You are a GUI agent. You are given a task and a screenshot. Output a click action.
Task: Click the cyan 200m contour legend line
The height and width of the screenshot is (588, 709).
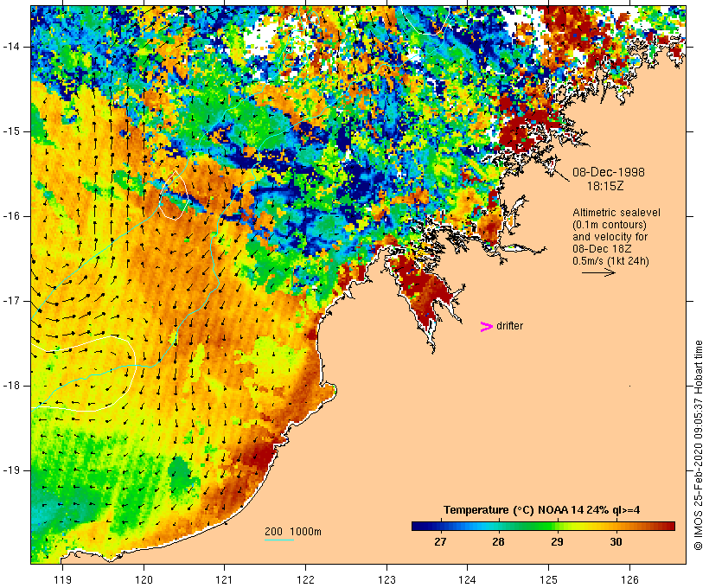pyautogui.click(x=279, y=540)
